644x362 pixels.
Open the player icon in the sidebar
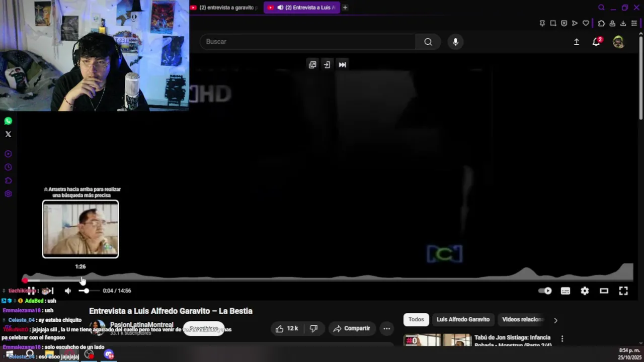coord(8,154)
